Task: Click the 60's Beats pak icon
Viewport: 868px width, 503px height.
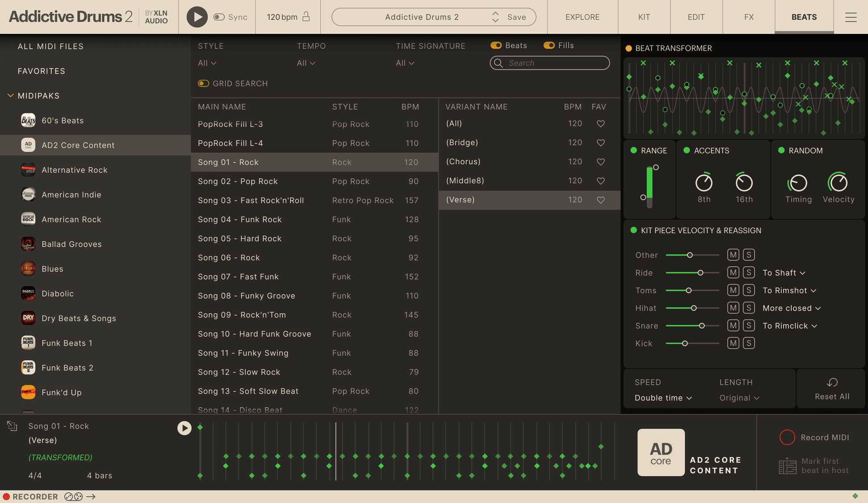Action: pyautogui.click(x=28, y=120)
